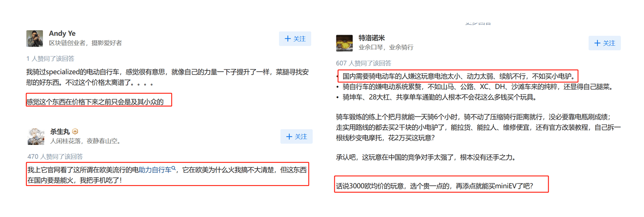
Task: Open 特洛诺米's profile avatar
Action: (344, 43)
